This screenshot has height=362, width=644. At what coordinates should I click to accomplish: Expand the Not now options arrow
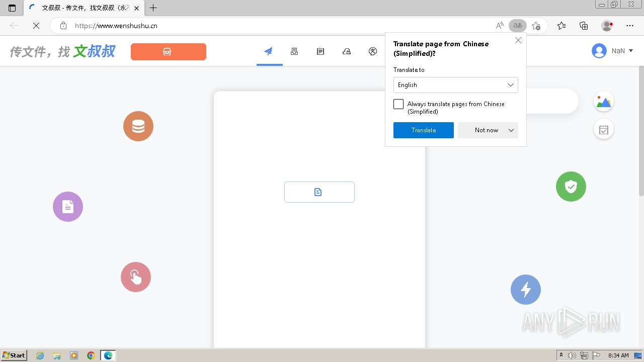click(511, 130)
